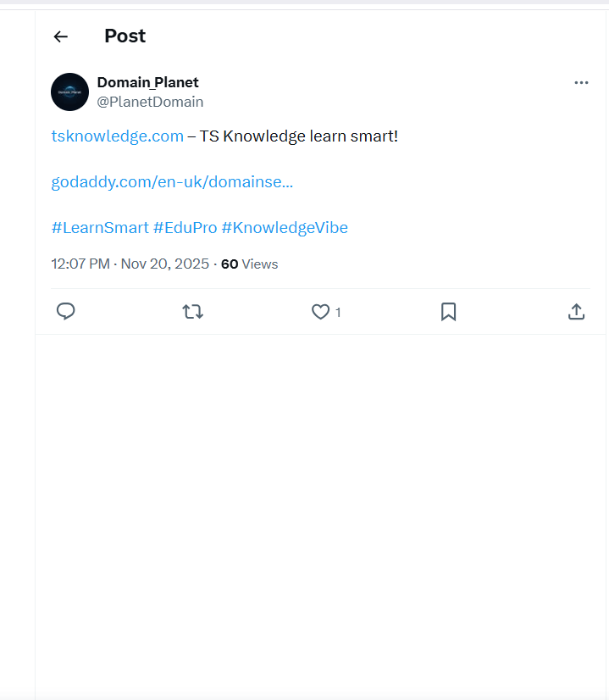Click the like count beside the heart
This screenshot has width=609, height=700.
pyautogui.click(x=338, y=313)
